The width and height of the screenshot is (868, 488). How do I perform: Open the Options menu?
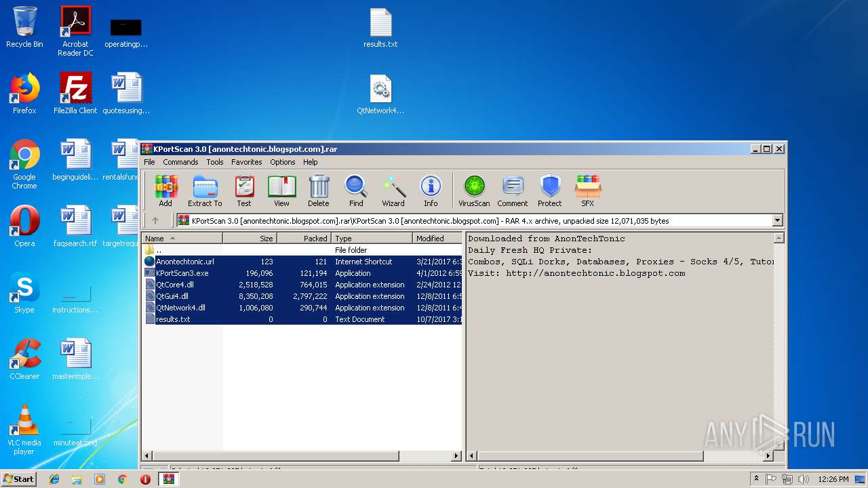pyautogui.click(x=282, y=162)
